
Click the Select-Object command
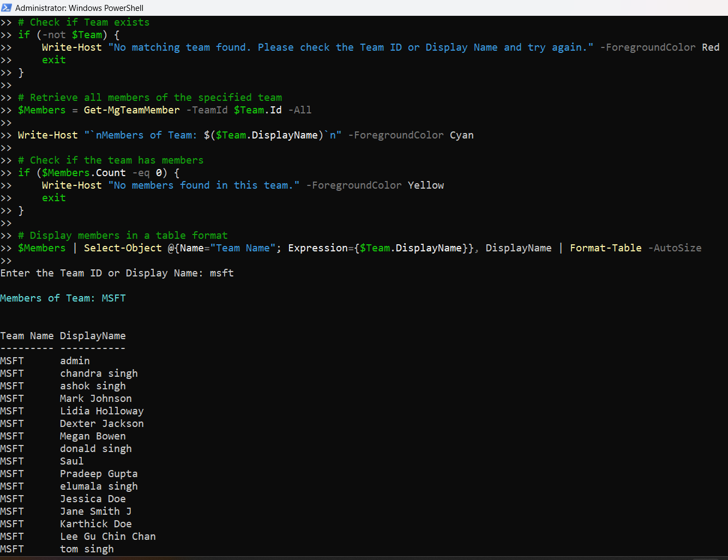coord(123,248)
